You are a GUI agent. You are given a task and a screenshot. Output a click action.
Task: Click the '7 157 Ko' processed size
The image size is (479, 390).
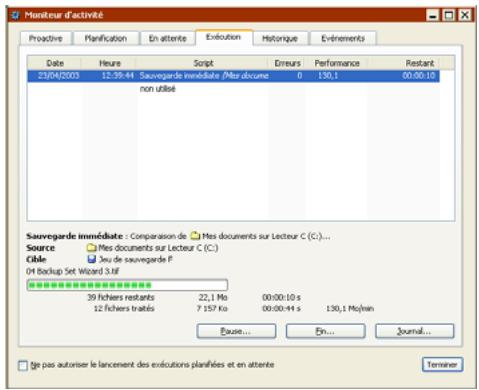[212, 308]
